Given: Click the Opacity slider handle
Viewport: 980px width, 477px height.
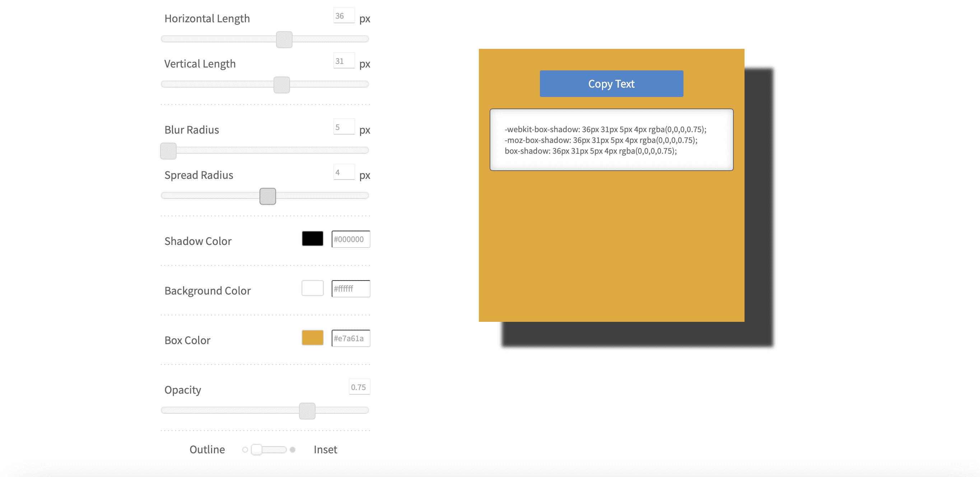Looking at the screenshot, I should click(307, 411).
